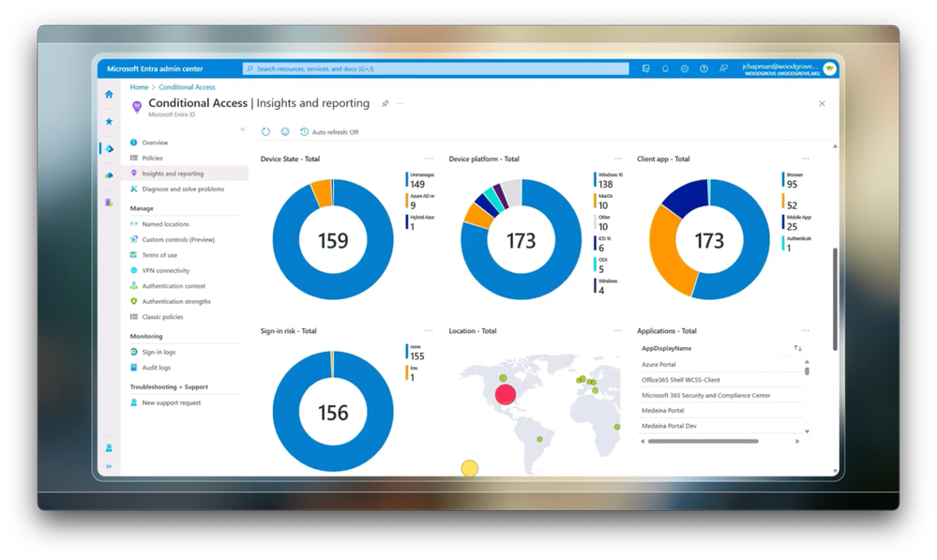Open Custom controls (Preview)

click(x=178, y=239)
